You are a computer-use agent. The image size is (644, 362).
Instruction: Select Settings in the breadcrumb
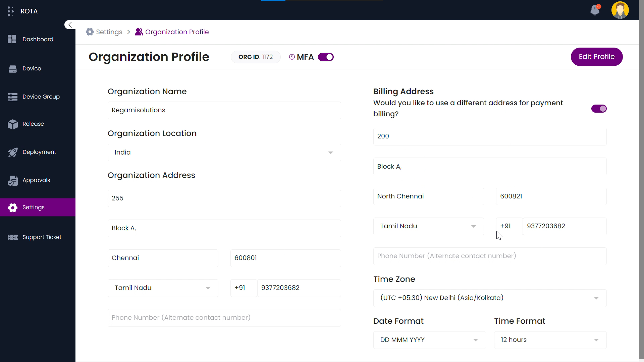[x=109, y=32]
